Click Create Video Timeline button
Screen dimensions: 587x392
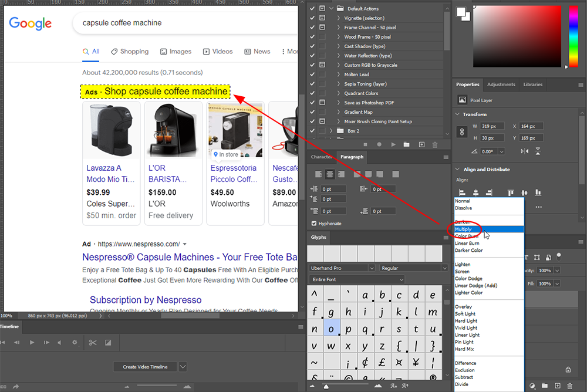(145, 367)
